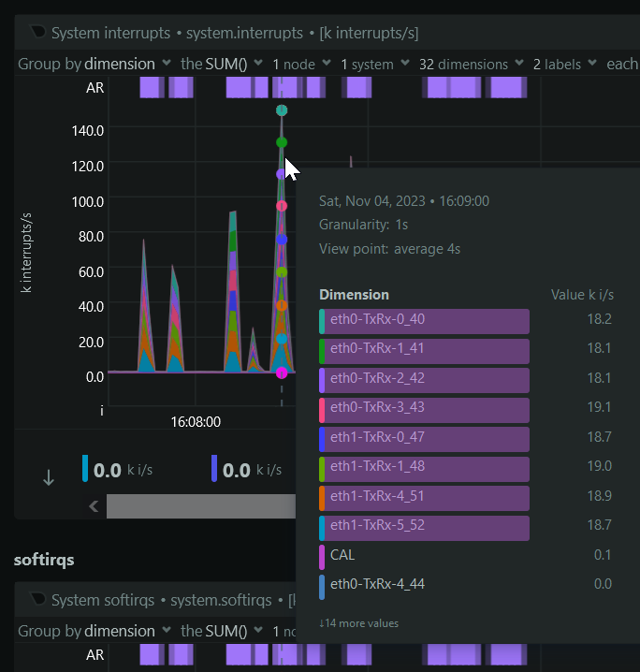Screen dimensions: 640x672
Task: Select eth1-TxRx-4_51 dimension row
Action: [x=467, y=498]
